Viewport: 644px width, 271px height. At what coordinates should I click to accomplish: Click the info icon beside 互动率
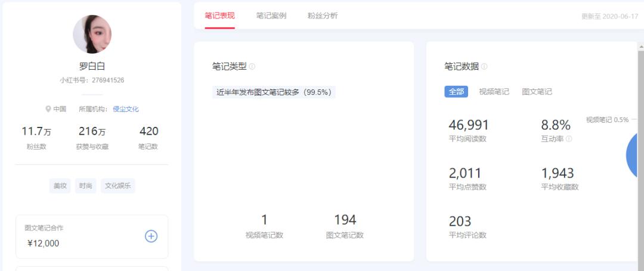(569, 139)
